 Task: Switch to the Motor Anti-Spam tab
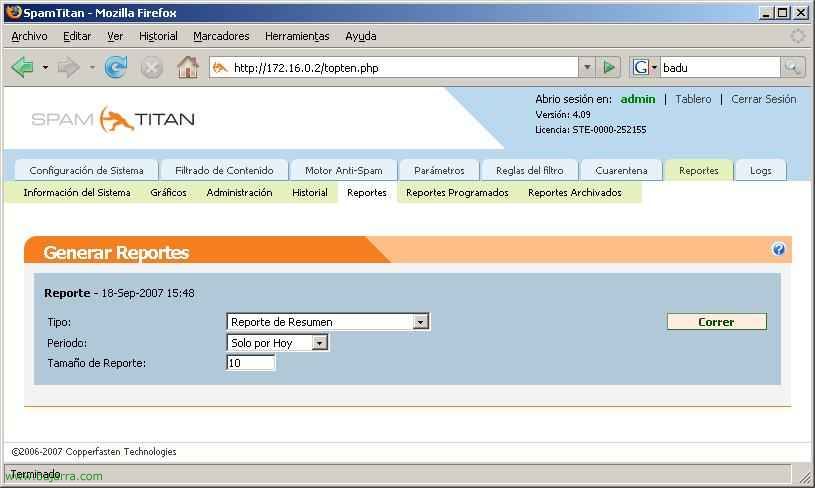click(344, 170)
